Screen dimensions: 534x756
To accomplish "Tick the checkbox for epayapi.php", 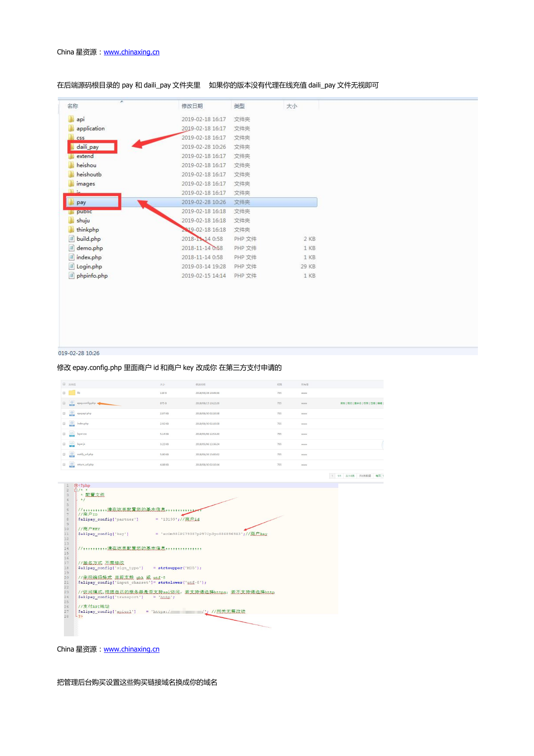I will [64, 413].
